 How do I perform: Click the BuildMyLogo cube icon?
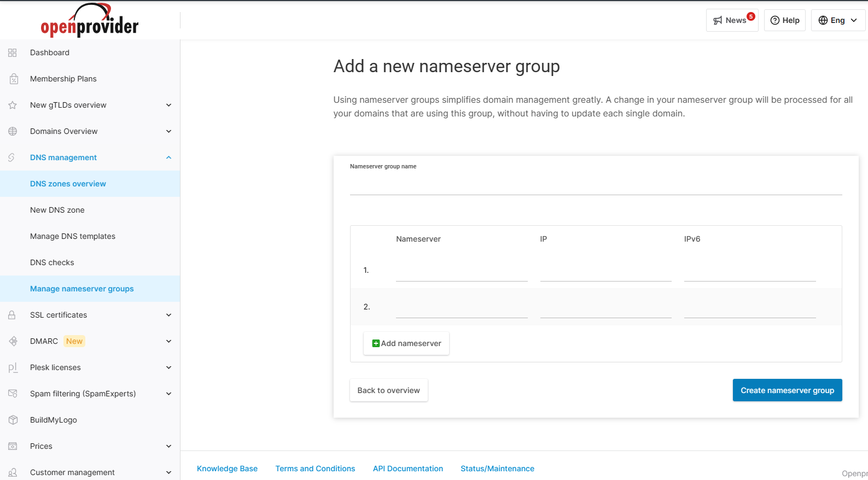pyautogui.click(x=13, y=420)
